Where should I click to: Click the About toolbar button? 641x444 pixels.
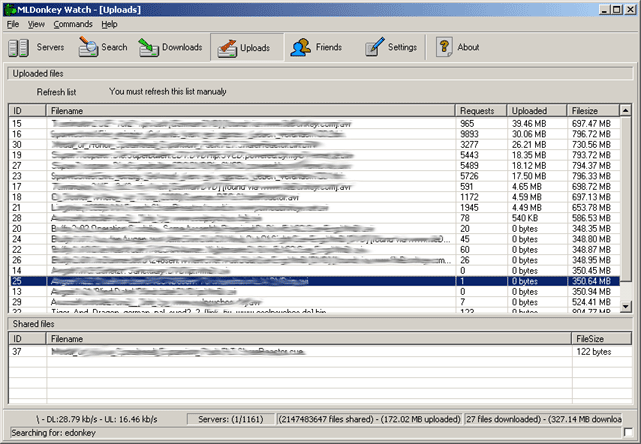click(458, 47)
